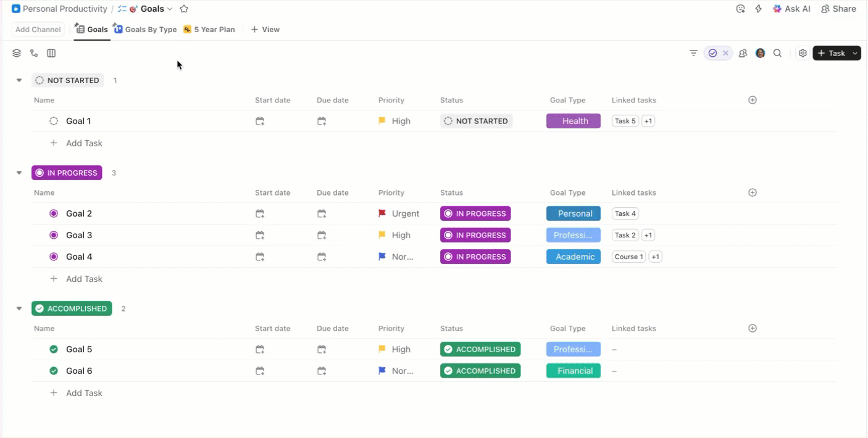Viewport: 868px width, 438px height.
Task: Click the Share button
Action: (x=838, y=9)
